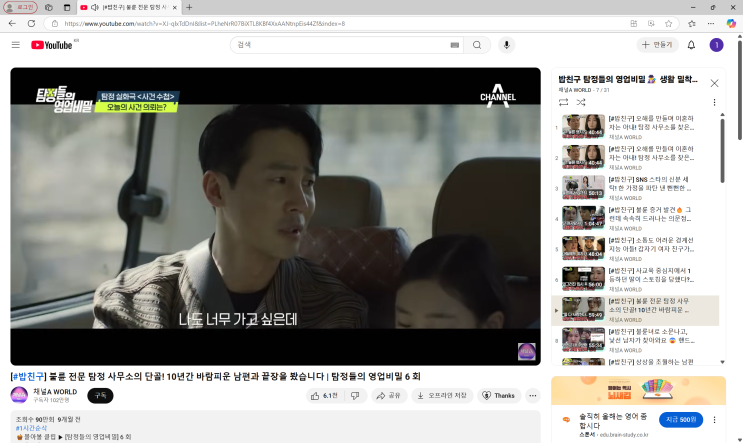743x443 pixels.
Task: Open playlist item 5 소통도 어려운 경계선
Action: pyautogui.click(x=635, y=248)
